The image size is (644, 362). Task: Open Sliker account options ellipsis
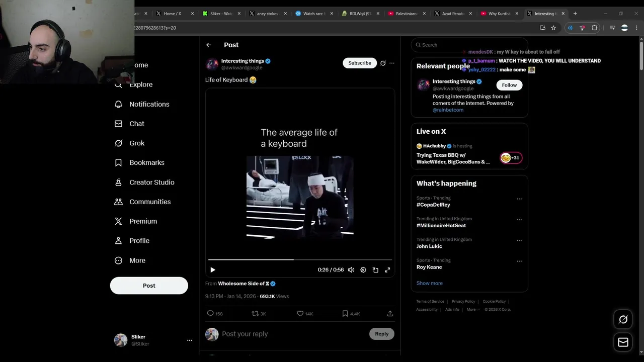190,340
